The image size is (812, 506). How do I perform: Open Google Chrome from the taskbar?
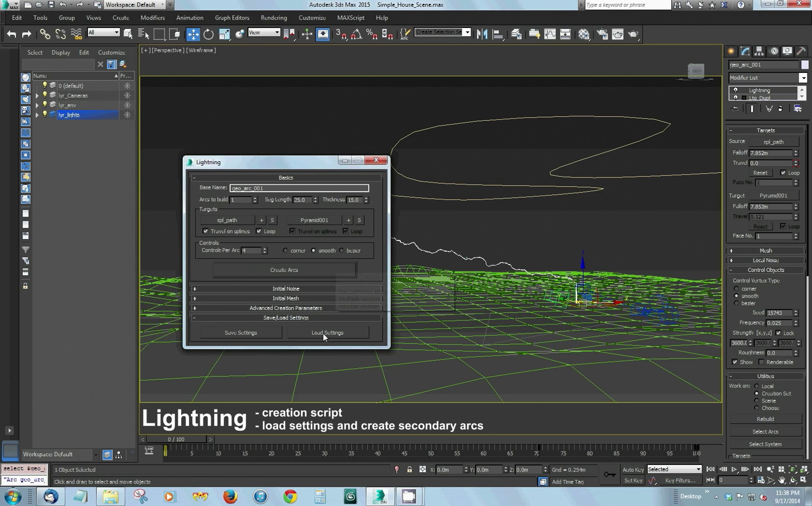pos(290,497)
